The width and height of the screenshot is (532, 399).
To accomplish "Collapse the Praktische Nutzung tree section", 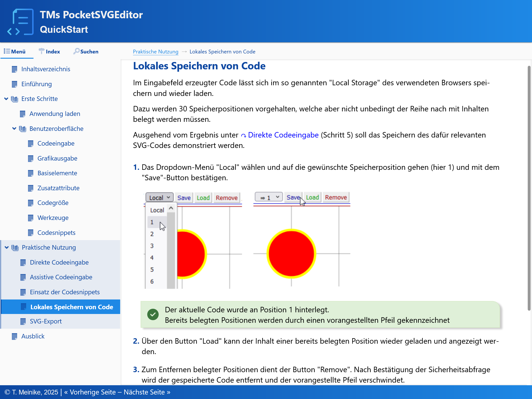I will [x=7, y=247].
